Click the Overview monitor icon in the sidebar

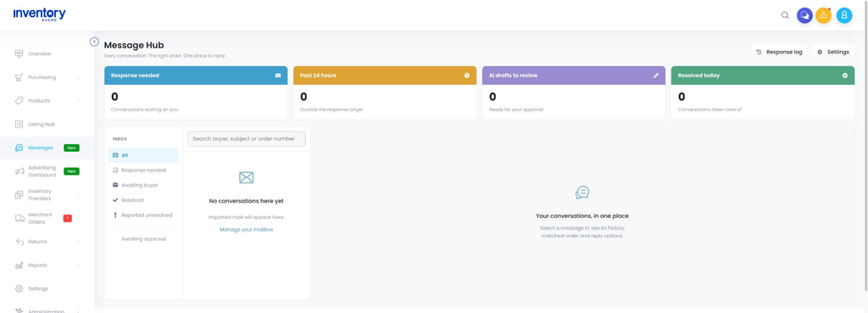(x=19, y=53)
